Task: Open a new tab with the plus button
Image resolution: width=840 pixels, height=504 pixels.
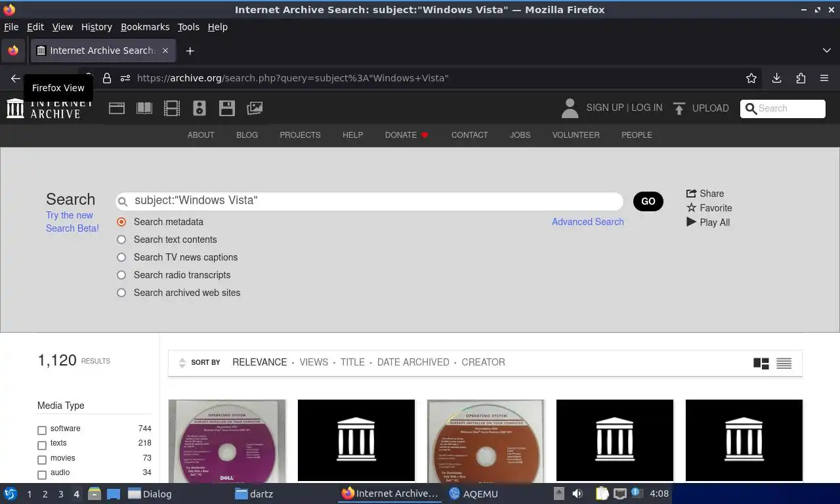Action: 190,51
